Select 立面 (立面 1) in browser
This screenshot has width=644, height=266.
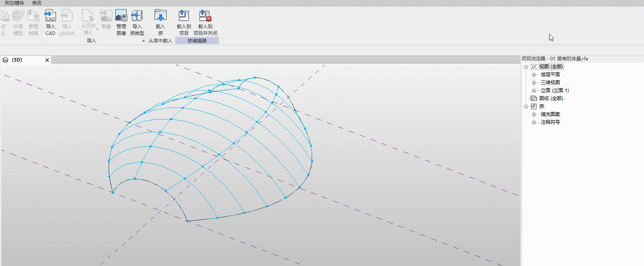(x=555, y=91)
